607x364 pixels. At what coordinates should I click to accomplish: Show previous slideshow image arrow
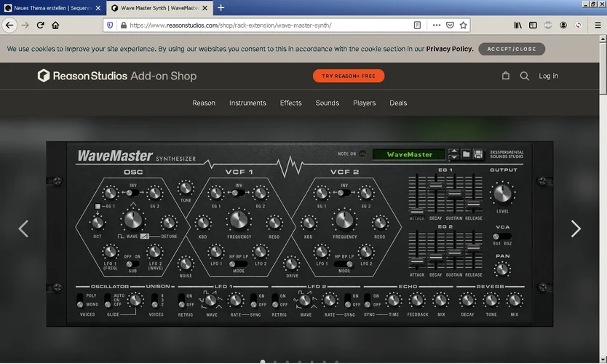(23, 229)
